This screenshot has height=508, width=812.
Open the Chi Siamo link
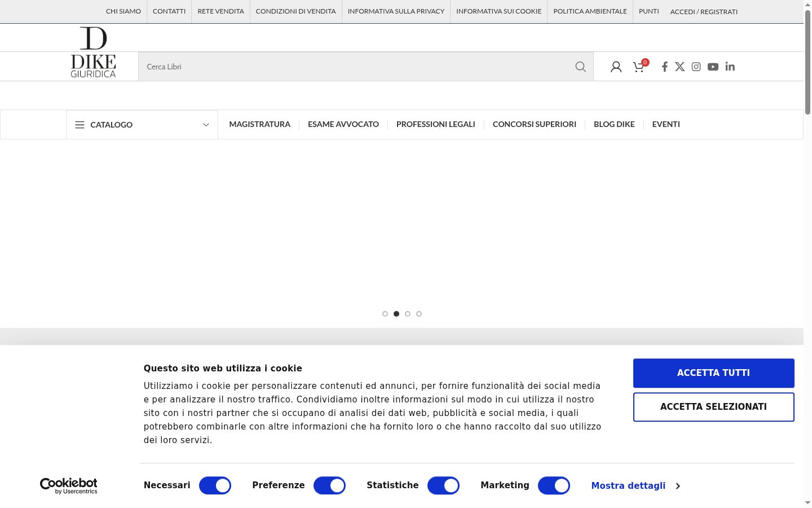123,11
